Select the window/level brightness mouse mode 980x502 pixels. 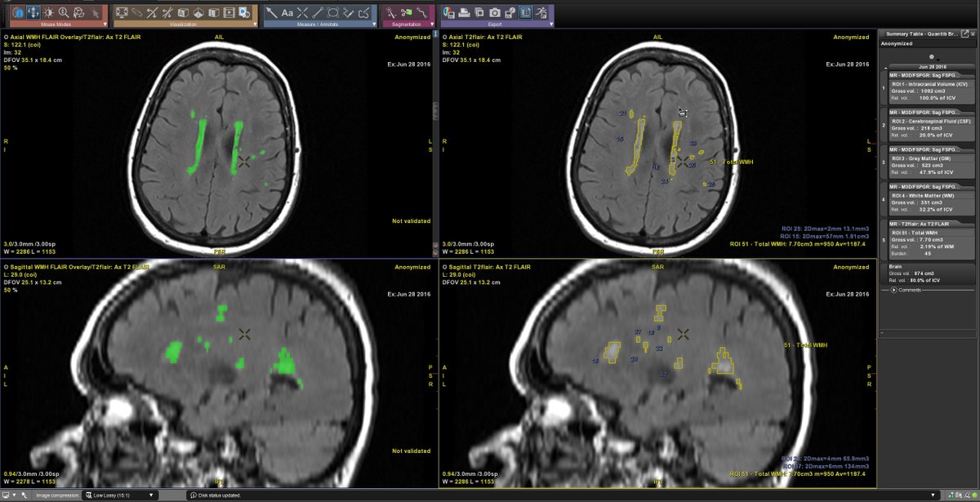tap(48, 12)
